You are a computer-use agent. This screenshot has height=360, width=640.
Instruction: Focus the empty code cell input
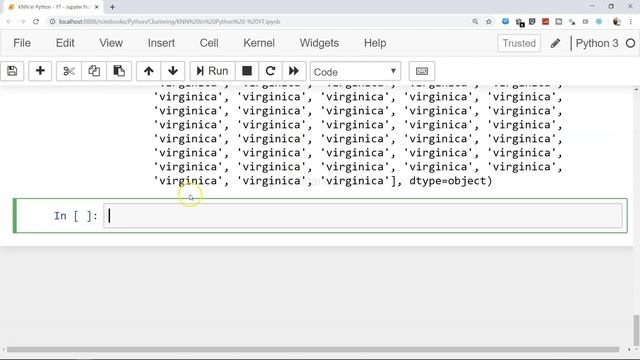coord(362,216)
